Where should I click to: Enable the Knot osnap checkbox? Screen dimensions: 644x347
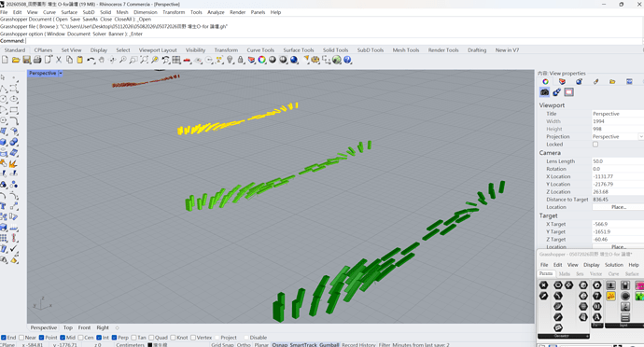pos(173,338)
